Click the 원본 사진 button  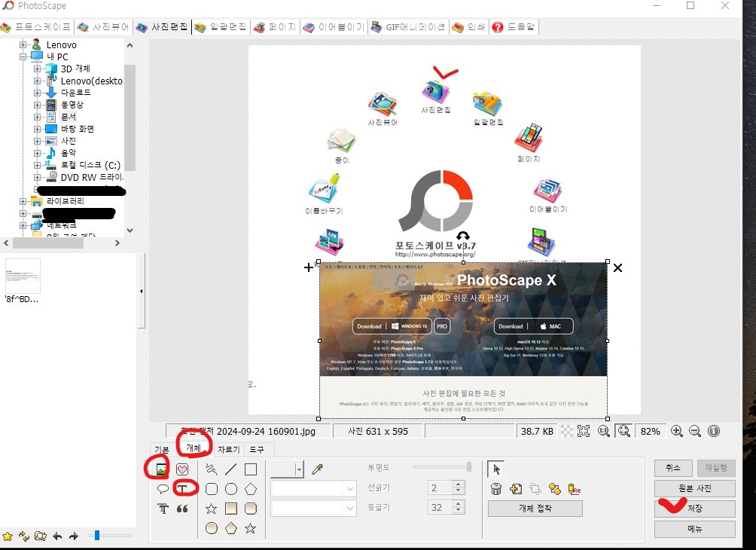coord(695,488)
